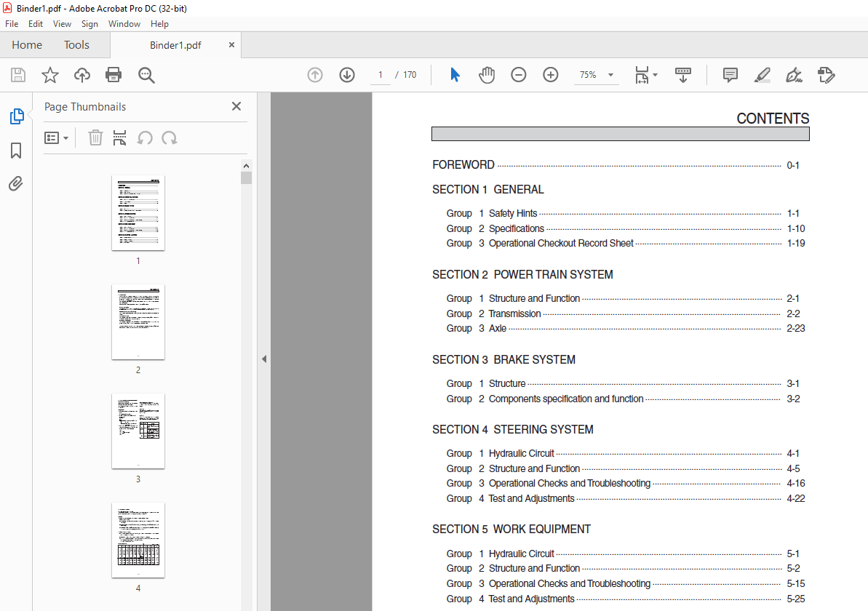This screenshot has width=868, height=611.
Task: Click the zoom out minus button
Action: click(519, 75)
